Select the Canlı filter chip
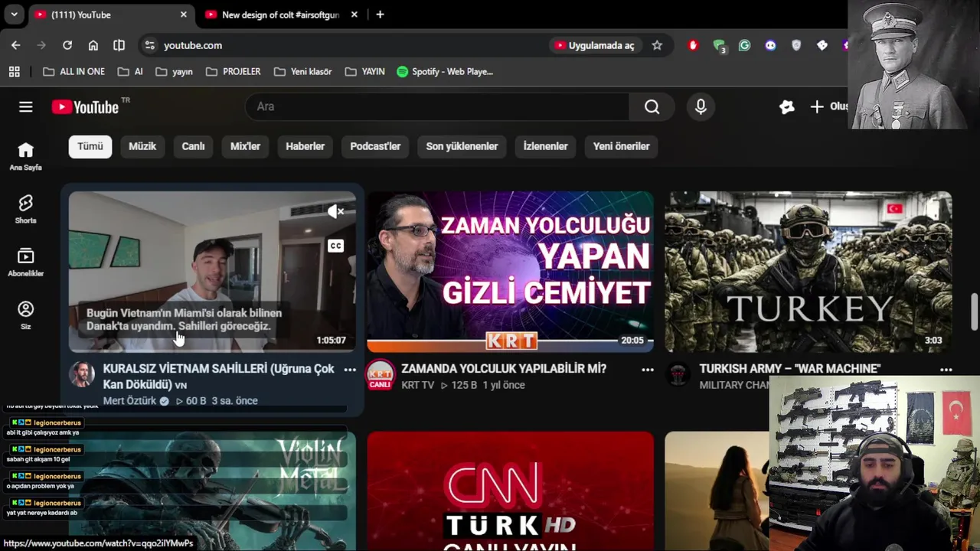 point(193,146)
